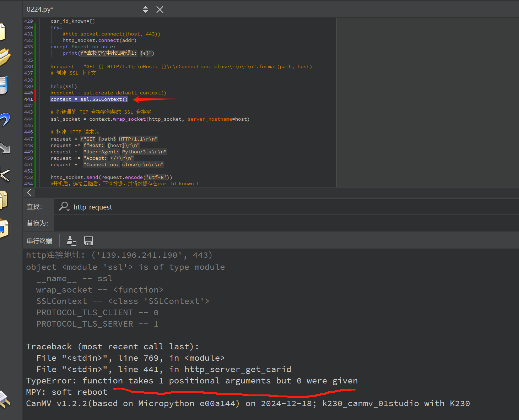This screenshot has width=519, height=420.
Task: Cut the selection using the scissors icon
Action: point(4,174)
